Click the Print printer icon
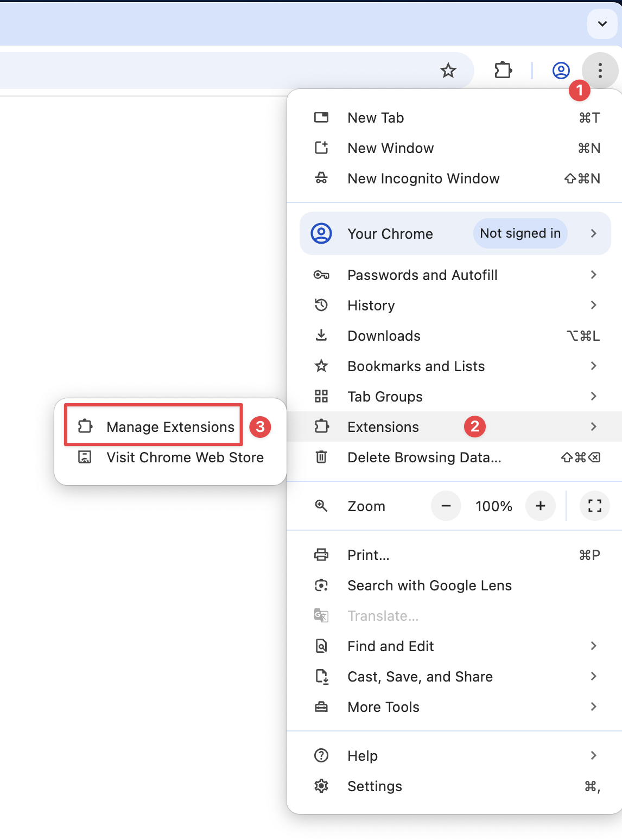Viewport: 622px width, 840px height. (x=321, y=555)
